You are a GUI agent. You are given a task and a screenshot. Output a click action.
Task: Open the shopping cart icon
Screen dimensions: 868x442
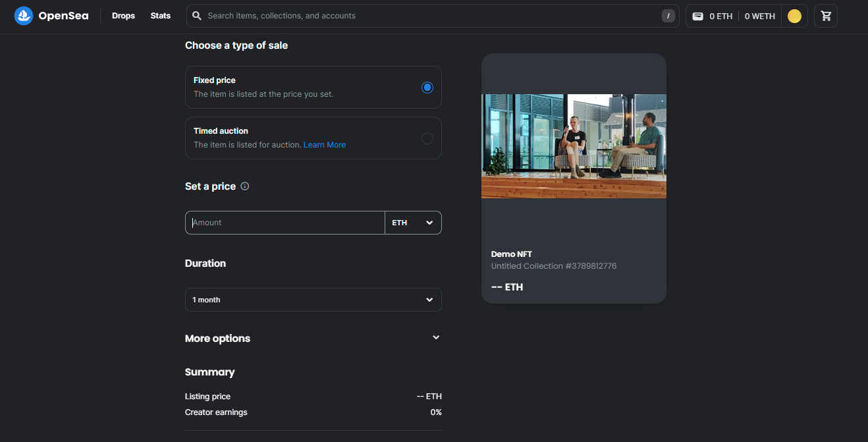(826, 16)
